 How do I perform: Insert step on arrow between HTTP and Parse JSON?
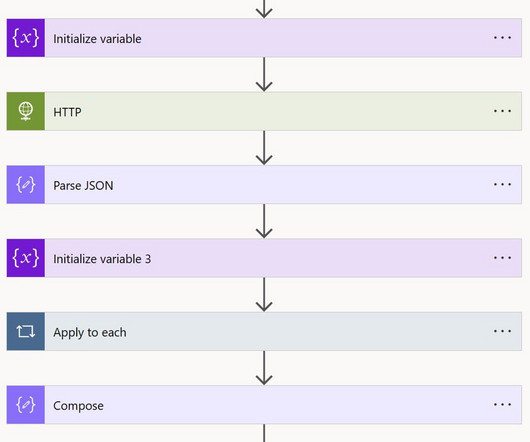click(264, 148)
